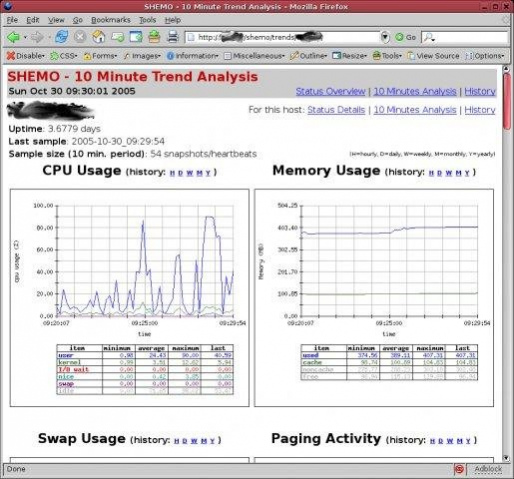This screenshot has width=514, height=479.
Task: Open the Information developer toolbar menu
Action: [x=192, y=56]
